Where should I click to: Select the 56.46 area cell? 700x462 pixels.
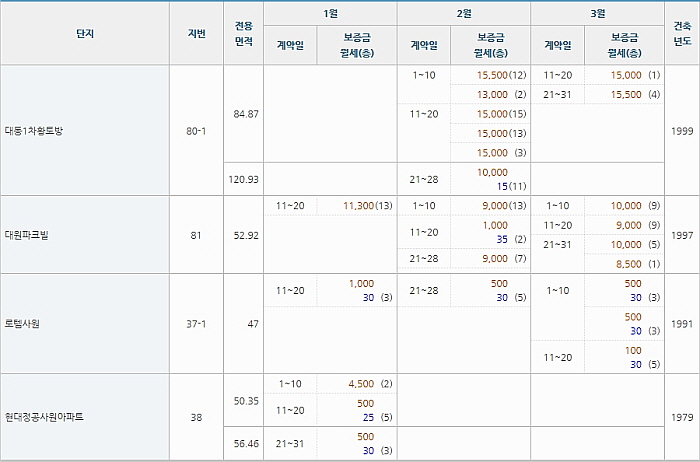click(245, 443)
